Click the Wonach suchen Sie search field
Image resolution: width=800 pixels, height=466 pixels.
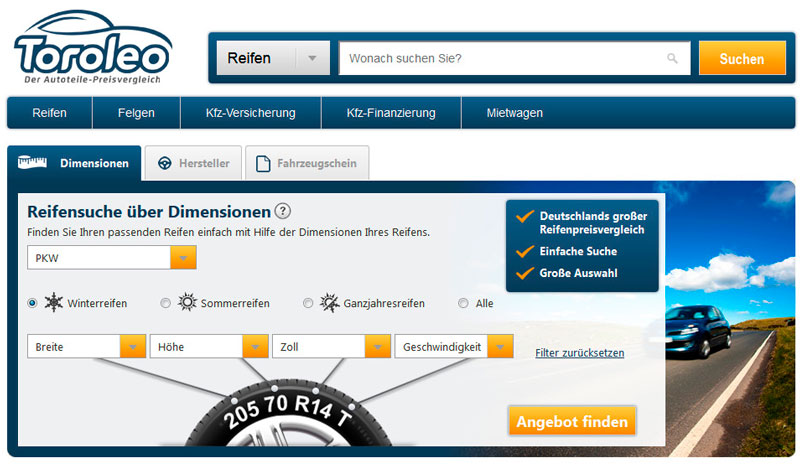(x=500, y=59)
